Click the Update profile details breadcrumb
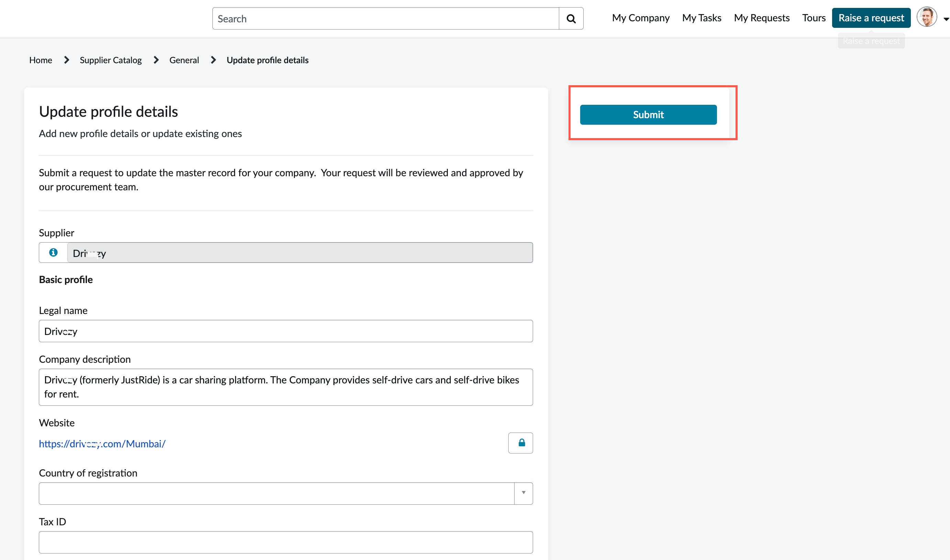This screenshot has width=950, height=560. [268, 60]
